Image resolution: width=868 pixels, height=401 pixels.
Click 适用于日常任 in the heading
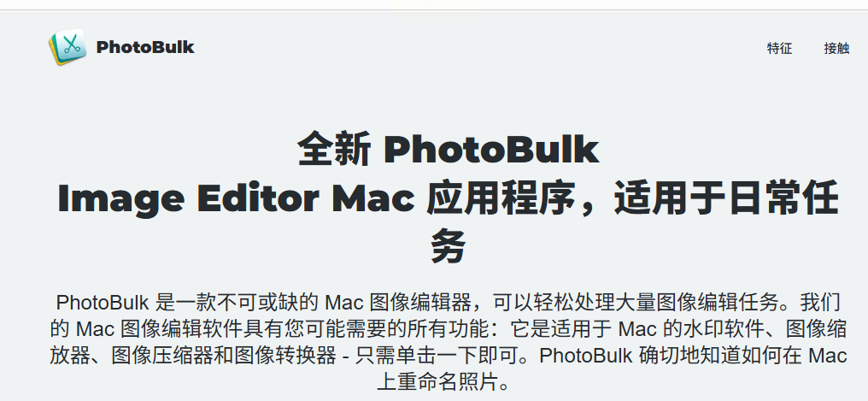tap(726, 198)
